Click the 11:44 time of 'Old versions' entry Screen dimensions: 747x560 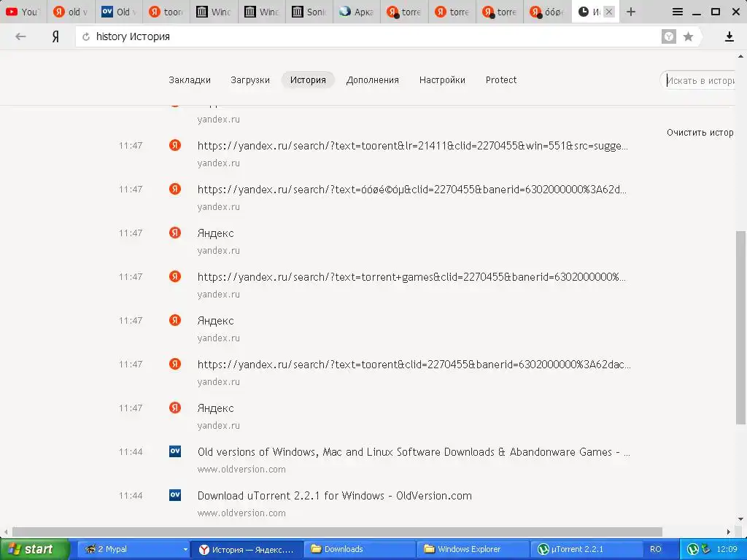[131, 452]
